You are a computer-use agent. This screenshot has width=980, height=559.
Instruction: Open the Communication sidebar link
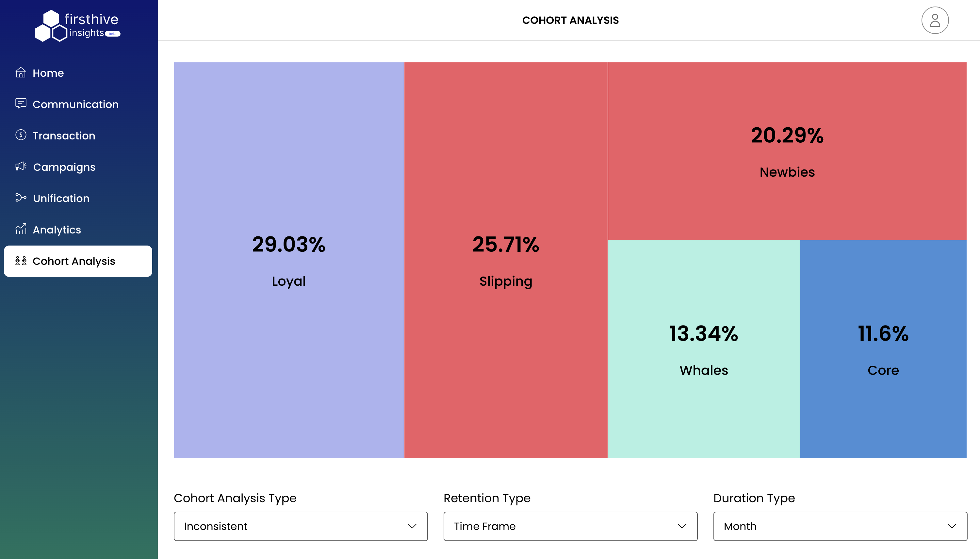pyautogui.click(x=75, y=104)
